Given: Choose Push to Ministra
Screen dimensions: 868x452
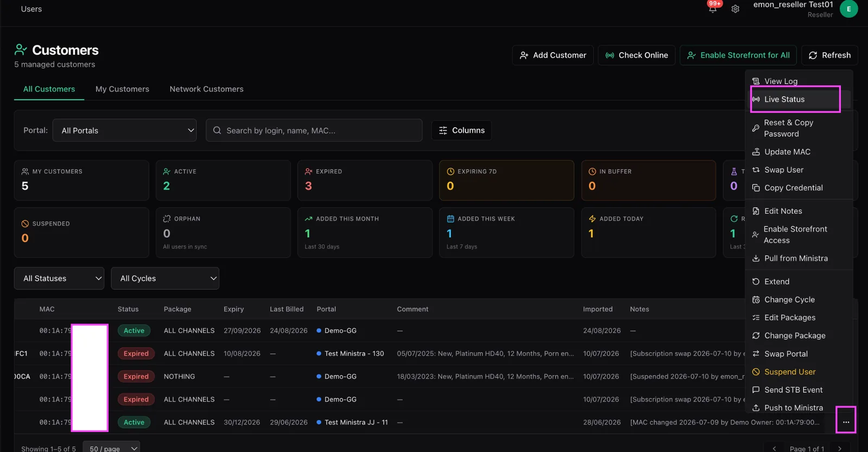Looking at the screenshot, I should click(799, 408).
